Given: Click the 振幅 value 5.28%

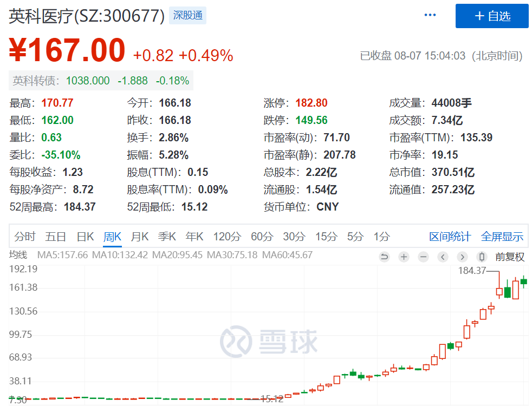Looking at the screenshot, I should click(x=174, y=155).
